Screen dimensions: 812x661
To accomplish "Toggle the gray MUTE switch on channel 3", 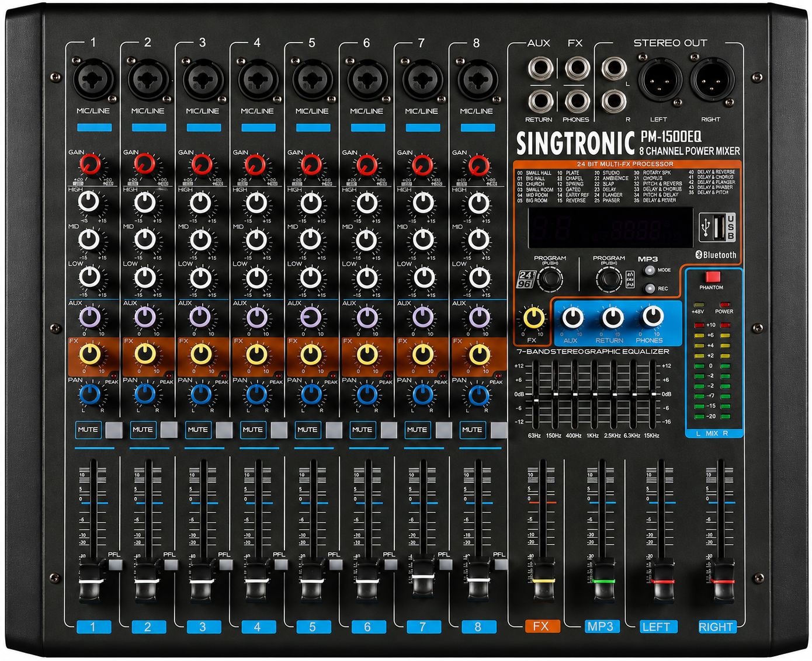I will tap(224, 430).
